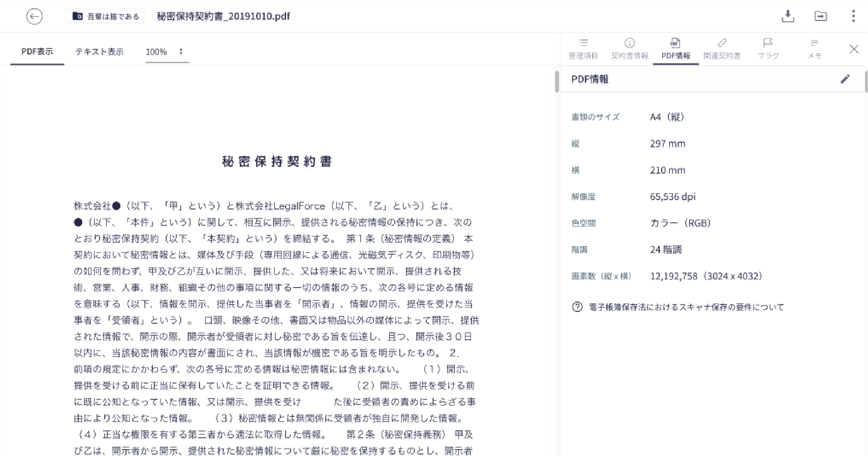868x456 pixels.
Task: Open the フラグ flag tab
Action: coord(768,49)
